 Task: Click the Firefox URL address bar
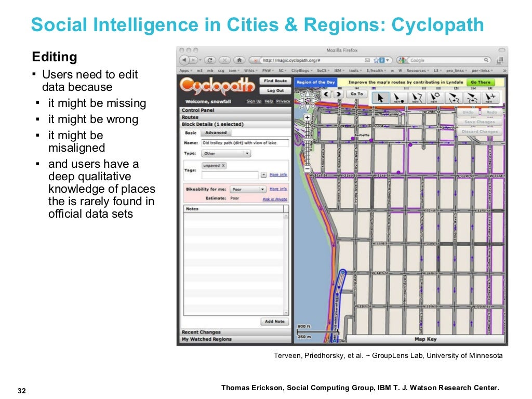(321, 60)
